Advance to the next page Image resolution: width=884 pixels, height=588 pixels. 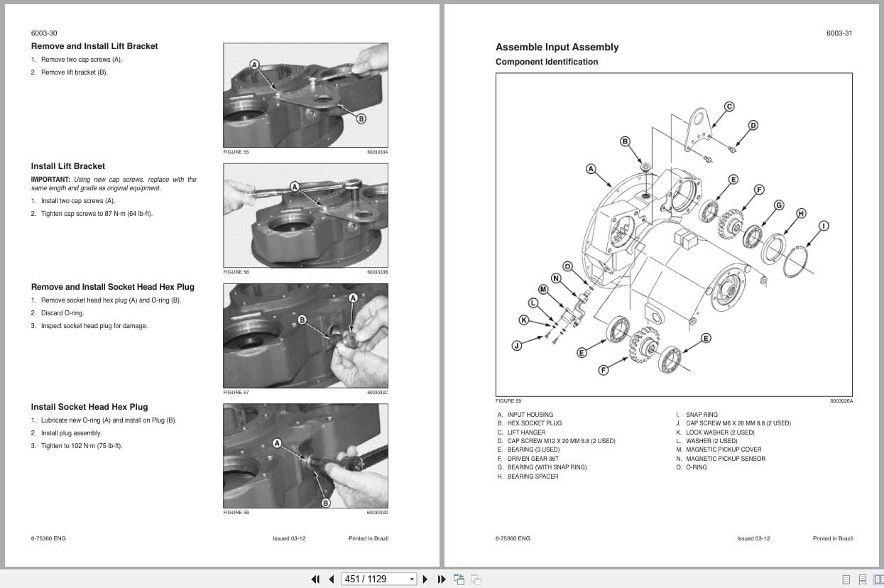point(424,579)
